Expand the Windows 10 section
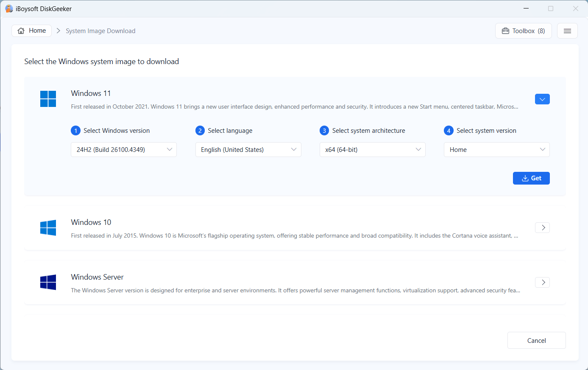Screen dimensions: 588x370 542,228
